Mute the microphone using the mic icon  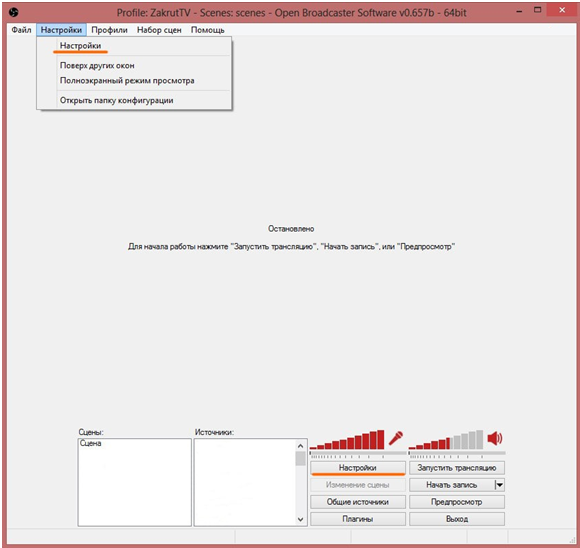[395, 438]
